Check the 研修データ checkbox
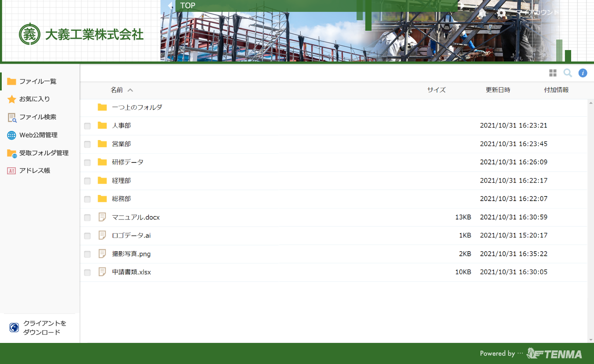The height and width of the screenshot is (364, 594). pos(87,162)
